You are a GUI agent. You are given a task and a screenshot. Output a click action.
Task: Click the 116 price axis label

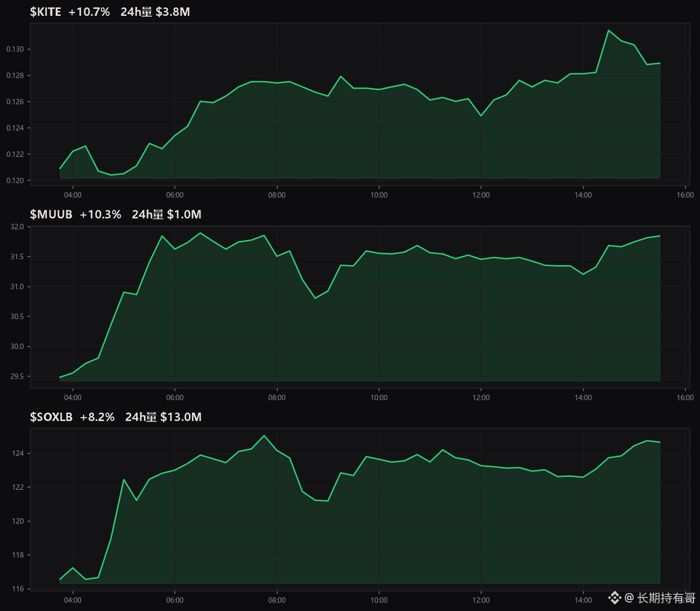click(x=18, y=589)
